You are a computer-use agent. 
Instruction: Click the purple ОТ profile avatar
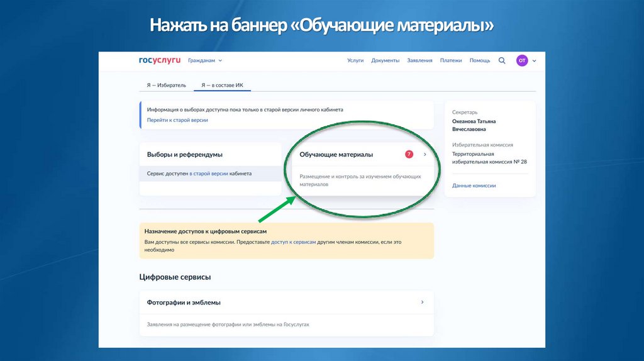522,60
